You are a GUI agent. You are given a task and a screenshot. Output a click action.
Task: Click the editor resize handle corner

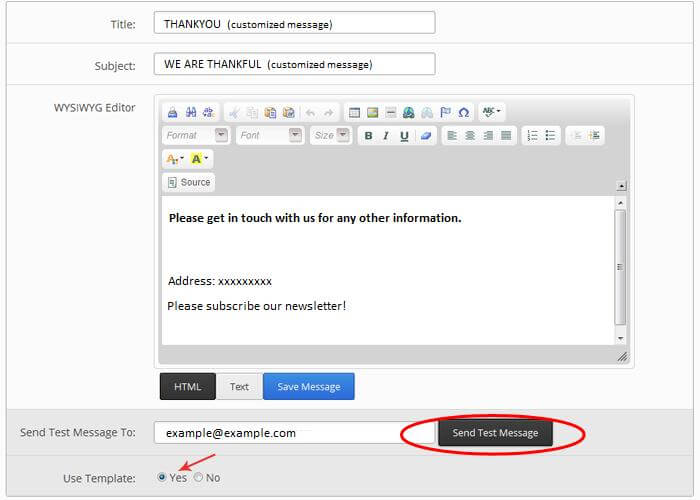pyautogui.click(x=622, y=356)
